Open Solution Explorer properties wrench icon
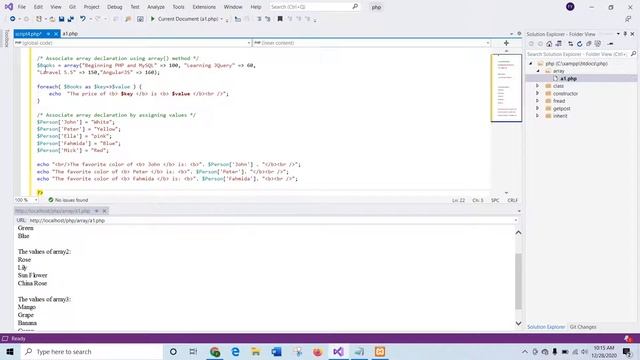640x360 pixels. (x=611, y=44)
